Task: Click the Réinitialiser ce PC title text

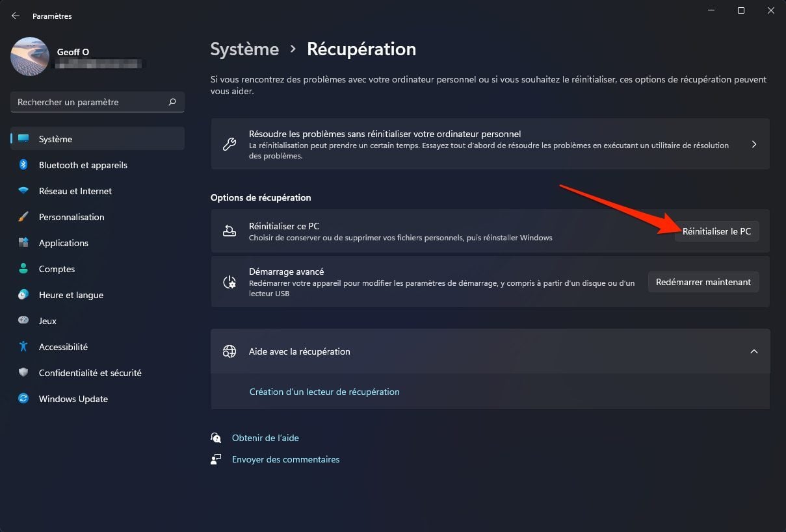Action: (x=284, y=226)
